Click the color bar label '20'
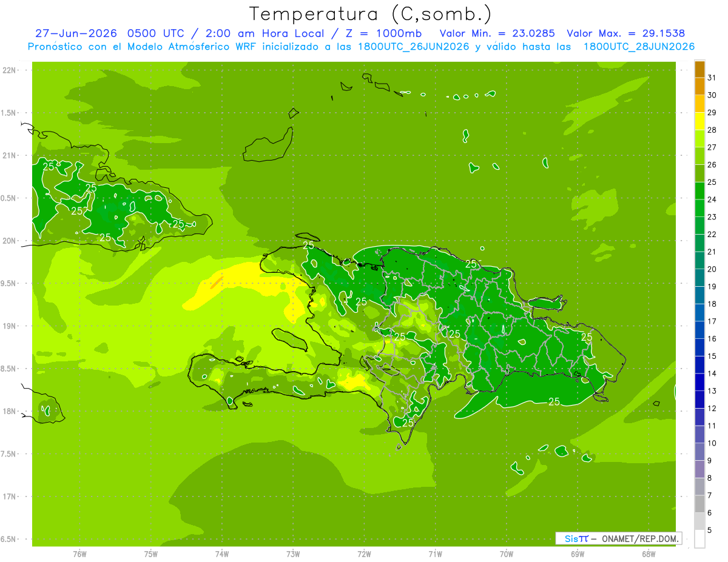The image size is (728, 562). (x=712, y=269)
